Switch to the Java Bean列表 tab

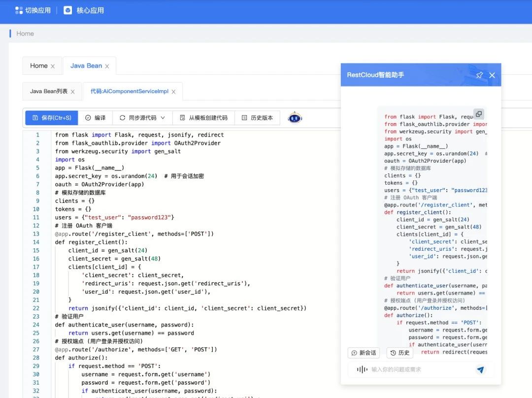[49, 91]
